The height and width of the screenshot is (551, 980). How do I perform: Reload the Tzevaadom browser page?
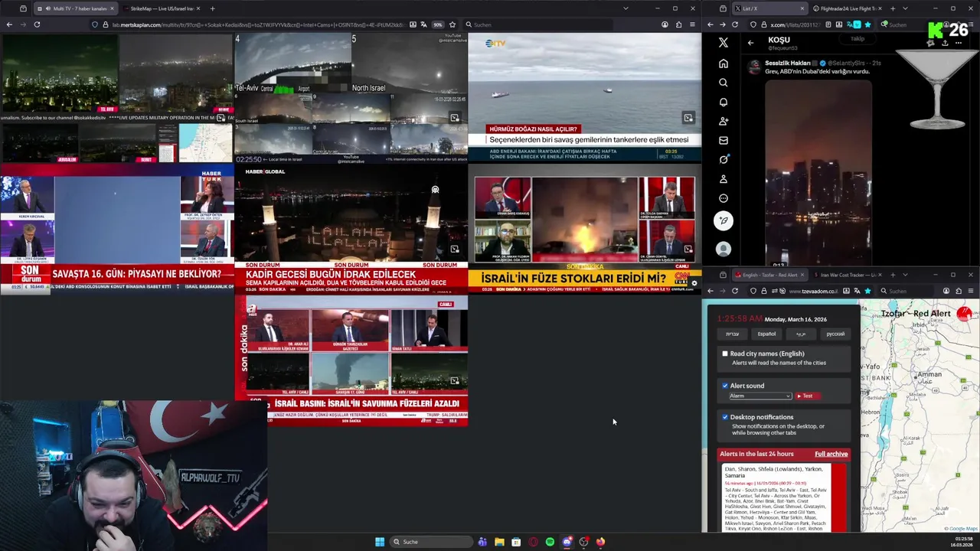pos(735,291)
